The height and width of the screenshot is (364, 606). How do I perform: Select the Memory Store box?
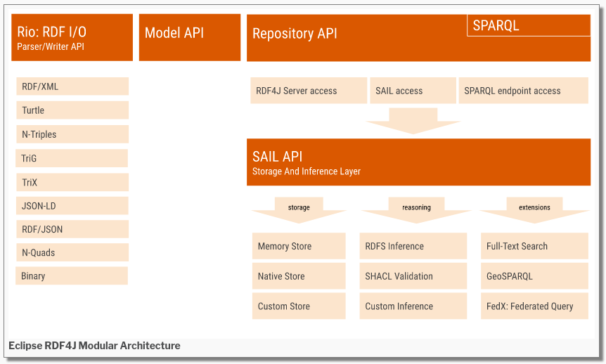tap(299, 247)
